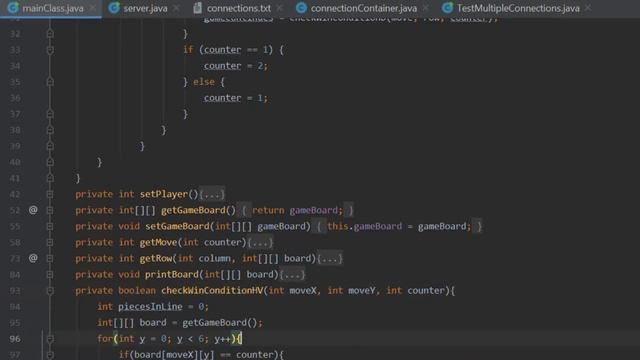Viewport: 640px width, 360px height.
Task: Collapse the if block on line 33
Action: [50, 50]
